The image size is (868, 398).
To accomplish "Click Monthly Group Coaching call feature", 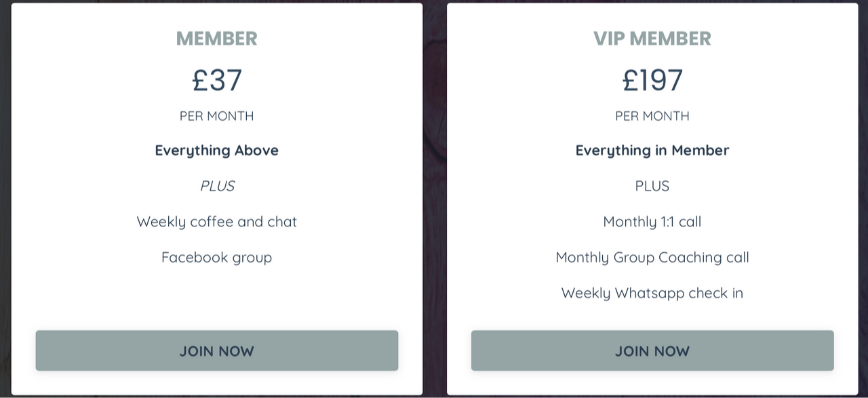I will click(x=652, y=258).
